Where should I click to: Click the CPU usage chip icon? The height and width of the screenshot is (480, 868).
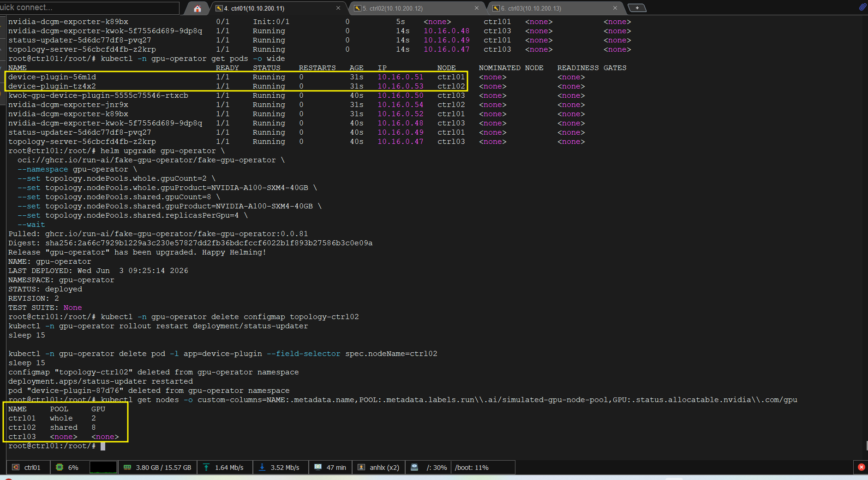(60, 467)
